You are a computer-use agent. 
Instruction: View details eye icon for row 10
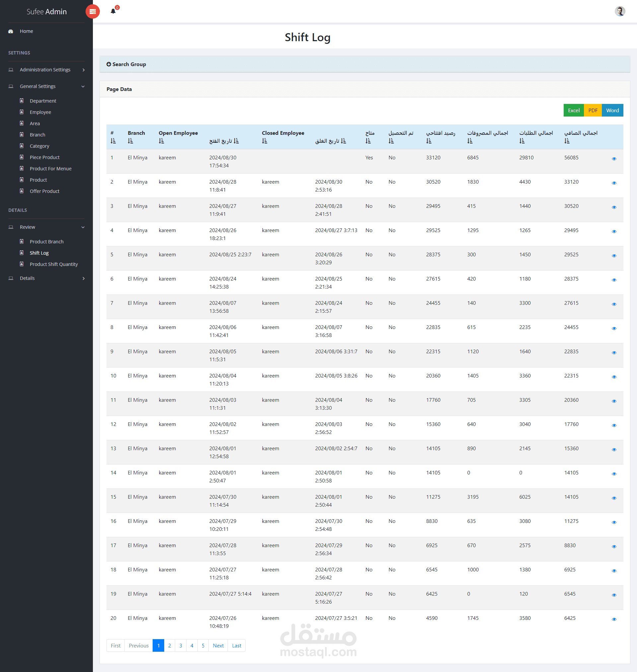(x=614, y=377)
